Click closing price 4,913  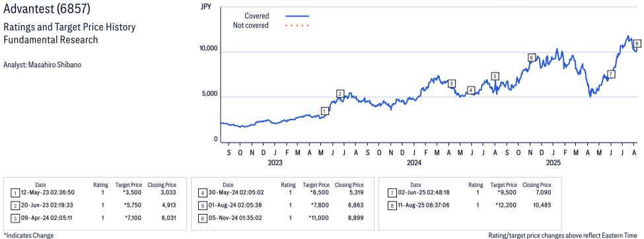point(169,205)
